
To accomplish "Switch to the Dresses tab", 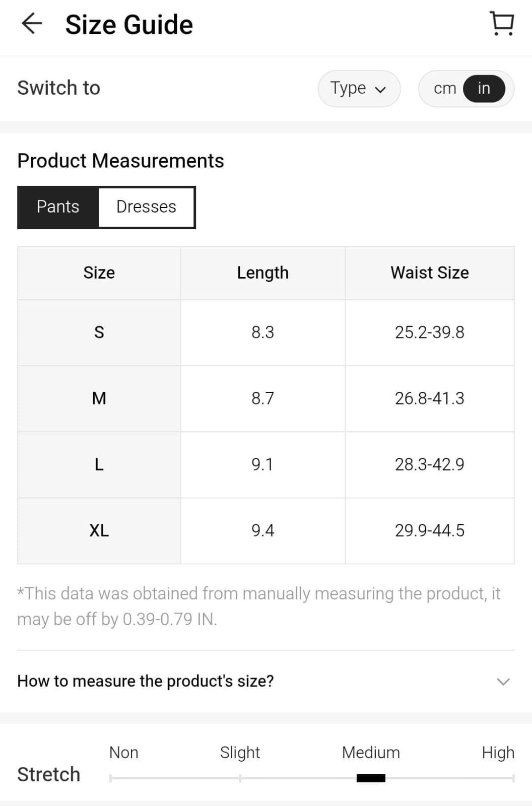I will [x=146, y=207].
